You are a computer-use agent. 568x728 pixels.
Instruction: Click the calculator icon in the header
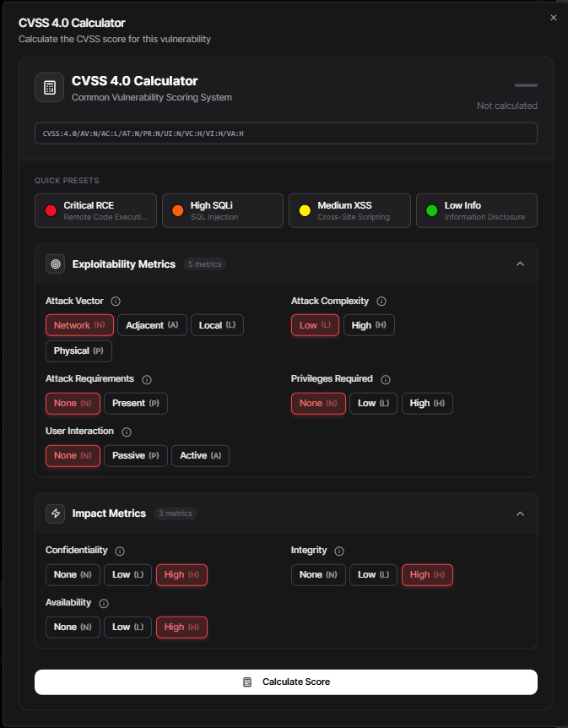pyautogui.click(x=49, y=87)
